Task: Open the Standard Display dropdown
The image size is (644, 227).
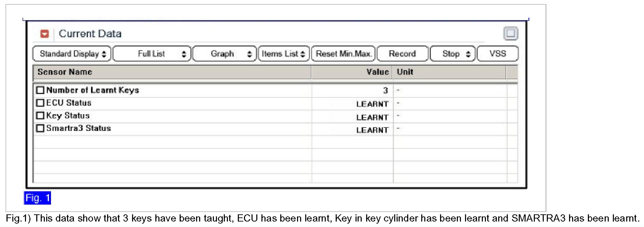Action: point(72,54)
